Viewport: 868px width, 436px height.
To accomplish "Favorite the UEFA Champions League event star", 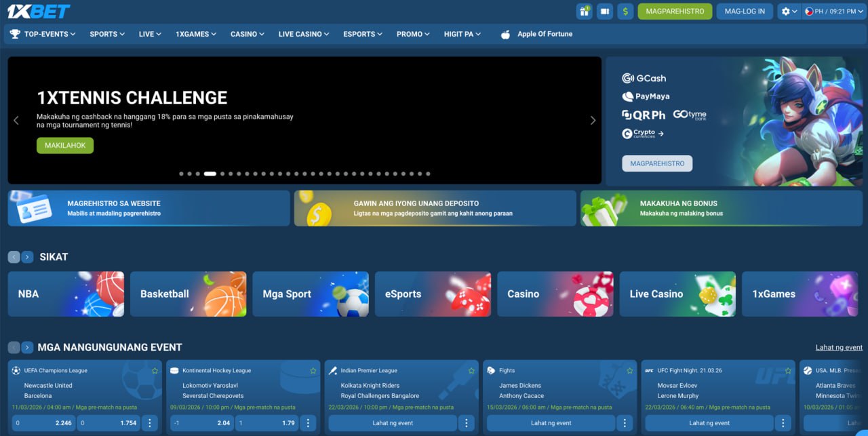I will click(155, 371).
